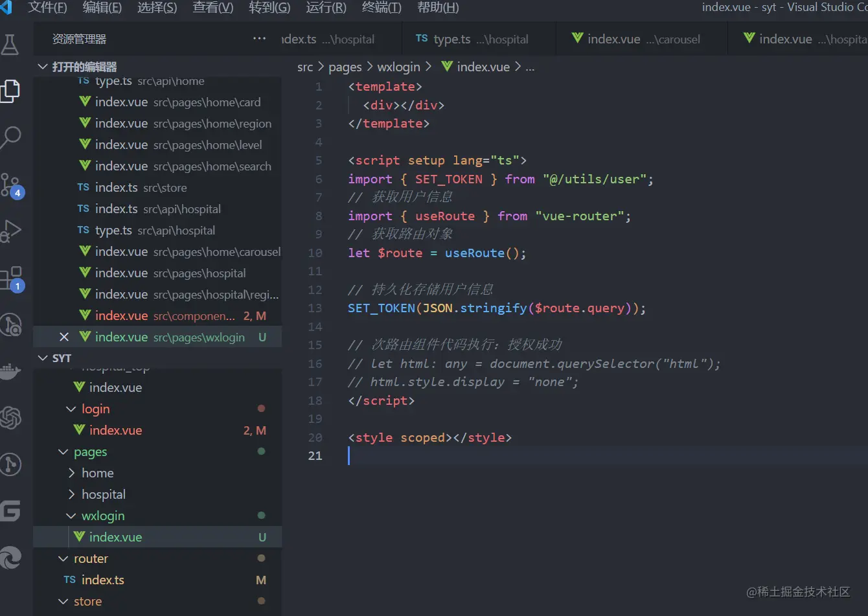The height and width of the screenshot is (616, 868).
Task: Click the wxlogin breadcrumb
Action: [398, 67]
